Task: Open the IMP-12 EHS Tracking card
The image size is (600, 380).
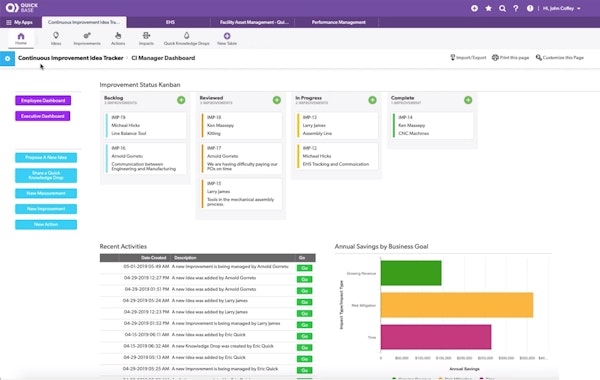Action: pyautogui.click(x=337, y=156)
